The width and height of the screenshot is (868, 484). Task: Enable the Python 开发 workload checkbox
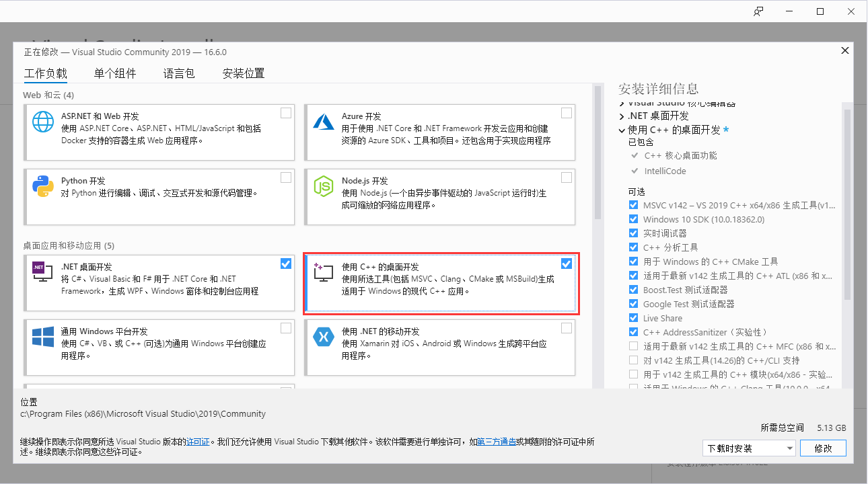286,177
